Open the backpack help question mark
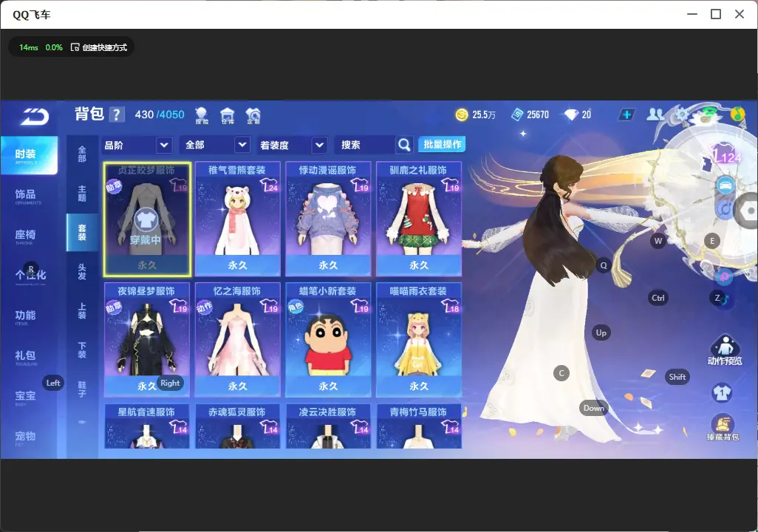 pyautogui.click(x=117, y=115)
